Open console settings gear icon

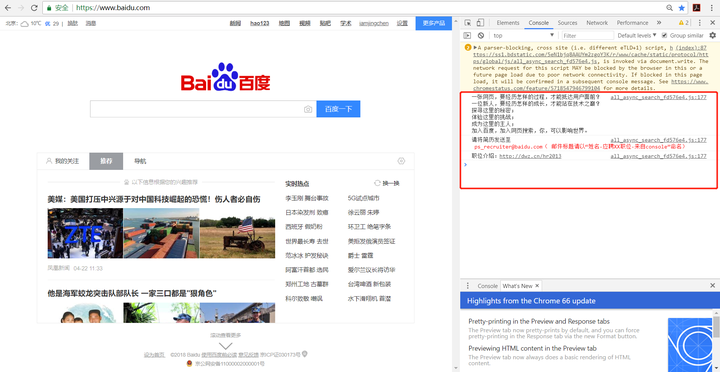click(x=713, y=35)
